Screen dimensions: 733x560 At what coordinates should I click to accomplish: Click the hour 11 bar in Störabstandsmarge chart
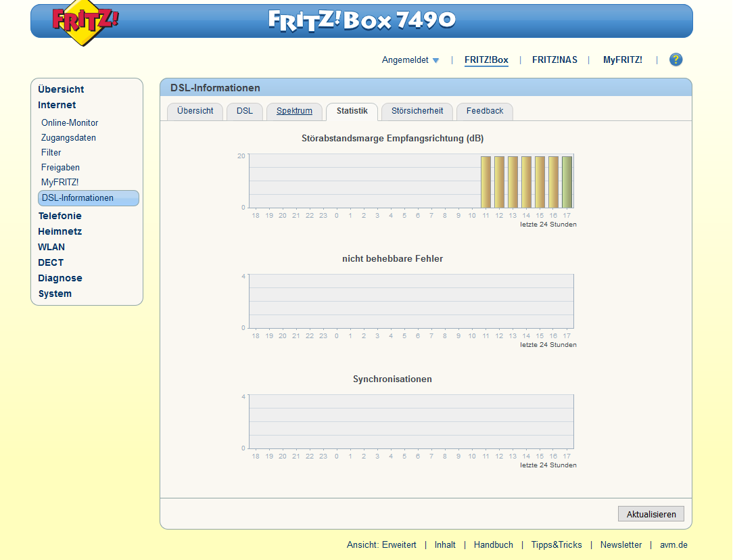point(486,182)
